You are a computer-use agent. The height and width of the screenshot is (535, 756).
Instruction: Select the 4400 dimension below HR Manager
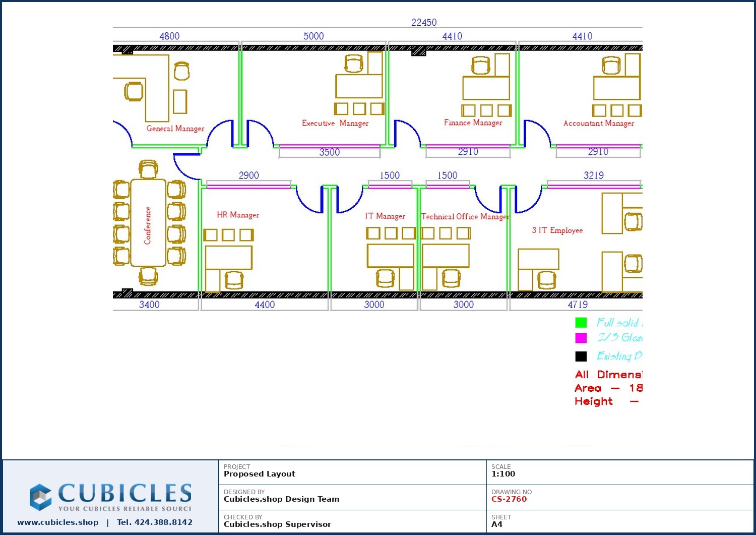pyautogui.click(x=265, y=305)
